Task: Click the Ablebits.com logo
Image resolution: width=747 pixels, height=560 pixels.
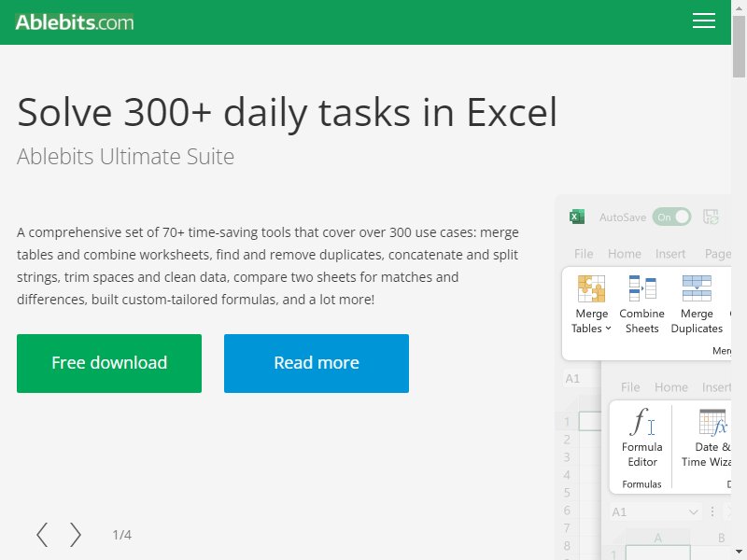Action: click(x=75, y=22)
